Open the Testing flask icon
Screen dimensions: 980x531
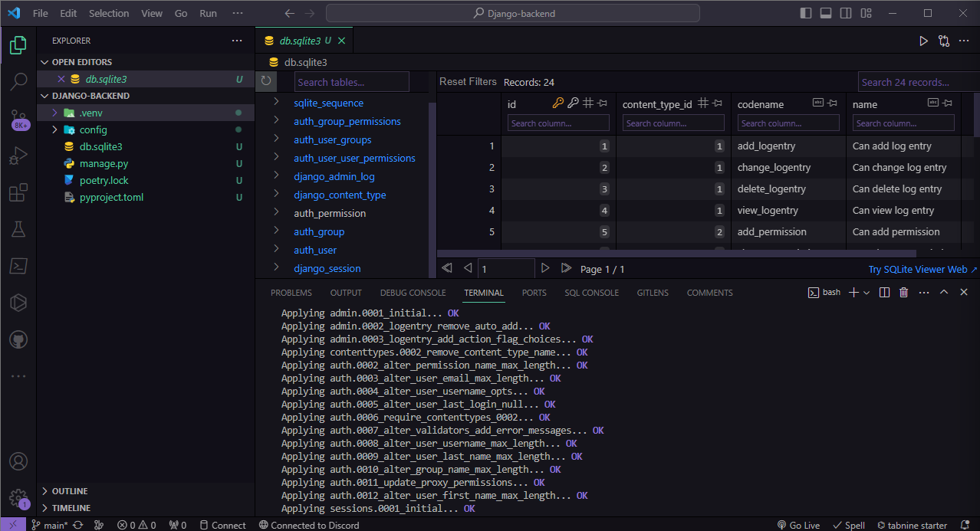[x=17, y=228]
